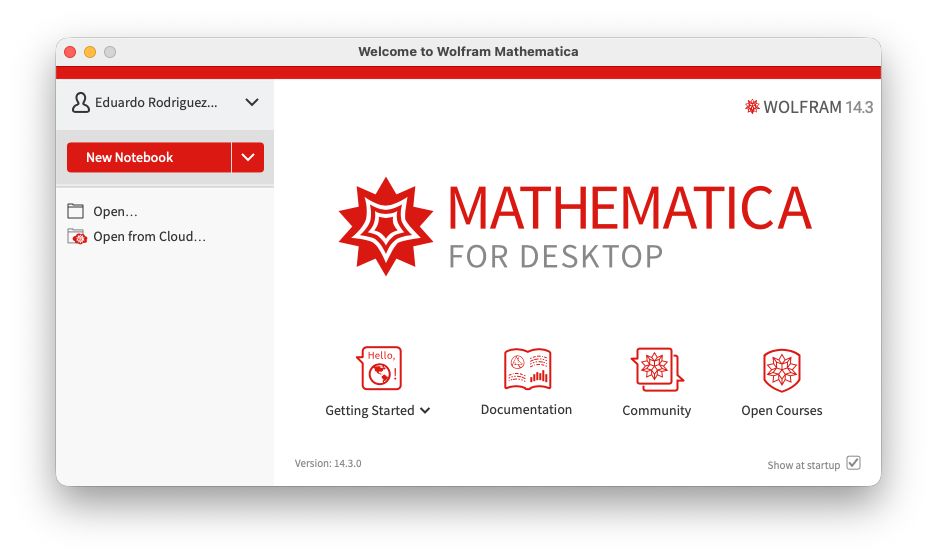Click the Community speech bubble icon

click(x=656, y=369)
